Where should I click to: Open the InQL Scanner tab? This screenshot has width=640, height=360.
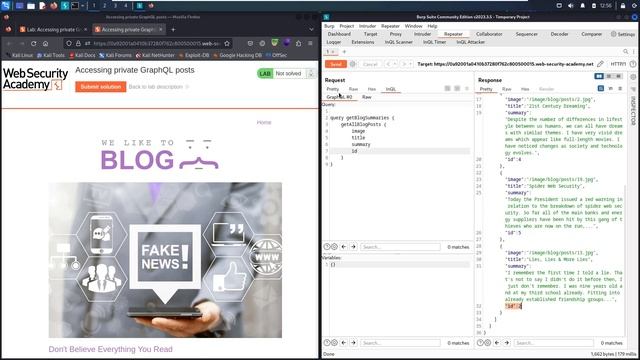click(398, 42)
